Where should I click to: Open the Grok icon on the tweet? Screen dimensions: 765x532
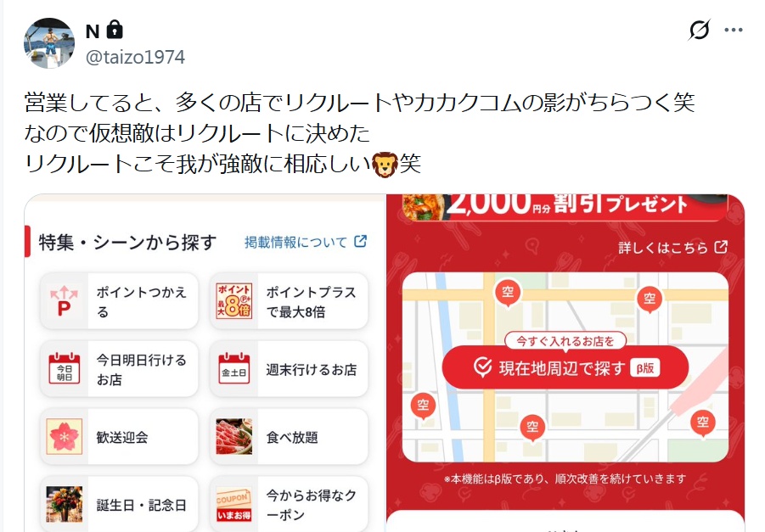point(699,30)
